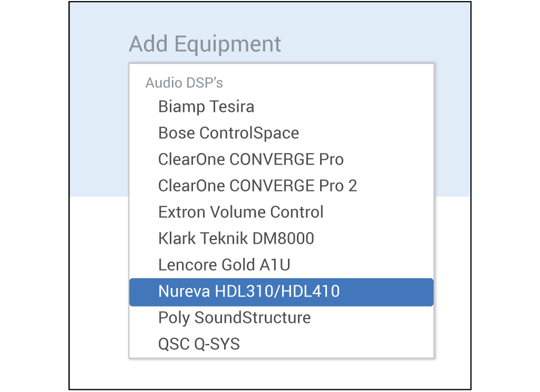Pick the Klark Teknik audio processor
Screen dimensions: 540x392
[236, 238]
